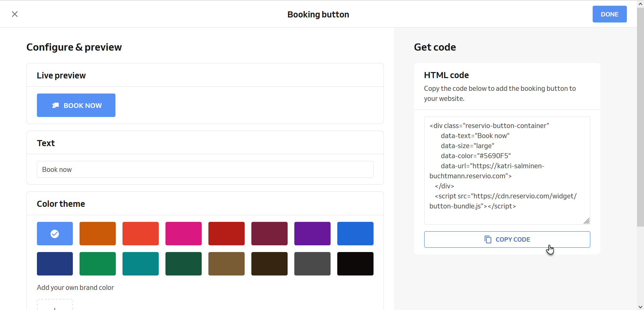This screenshot has width=644, height=310.
Task: Click the copy icon in COPY CODE
Action: pos(488,239)
